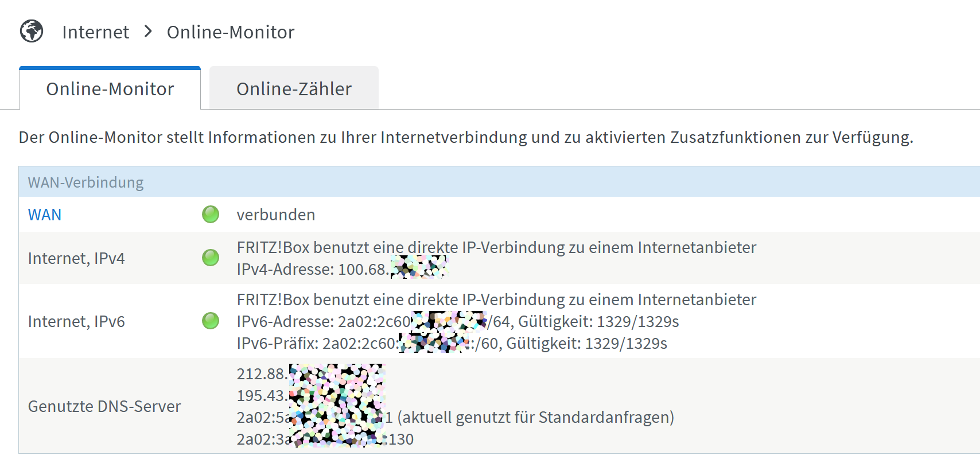The height and width of the screenshot is (463, 980).
Task: Click Online-Monitor in the breadcrumb
Action: (x=231, y=32)
